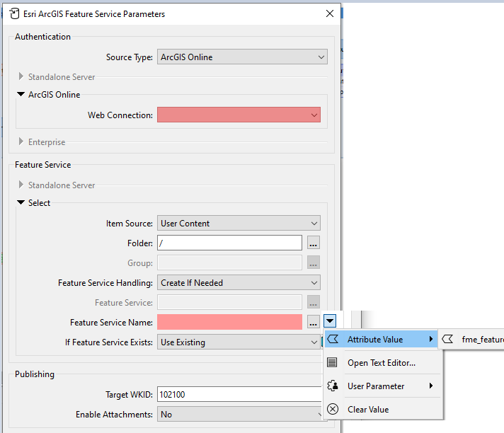This screenshot has height=433, width=504.
Task: Open the Web Connection dropdown
Action: pyautogui.click(x=239, y=115)
